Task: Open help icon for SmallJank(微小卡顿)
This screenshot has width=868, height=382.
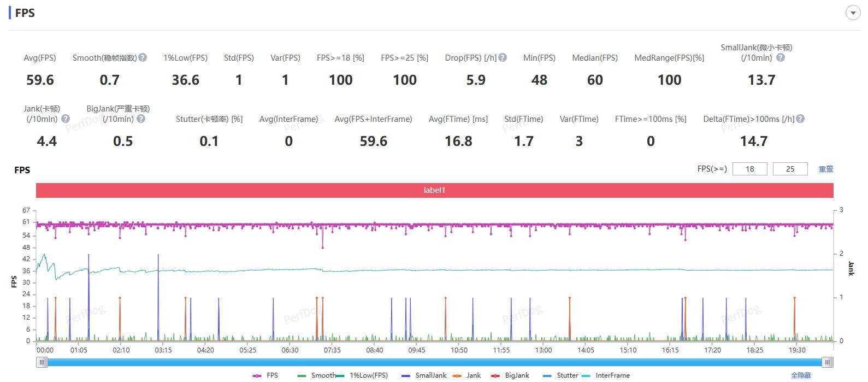Action: (781, 57)
